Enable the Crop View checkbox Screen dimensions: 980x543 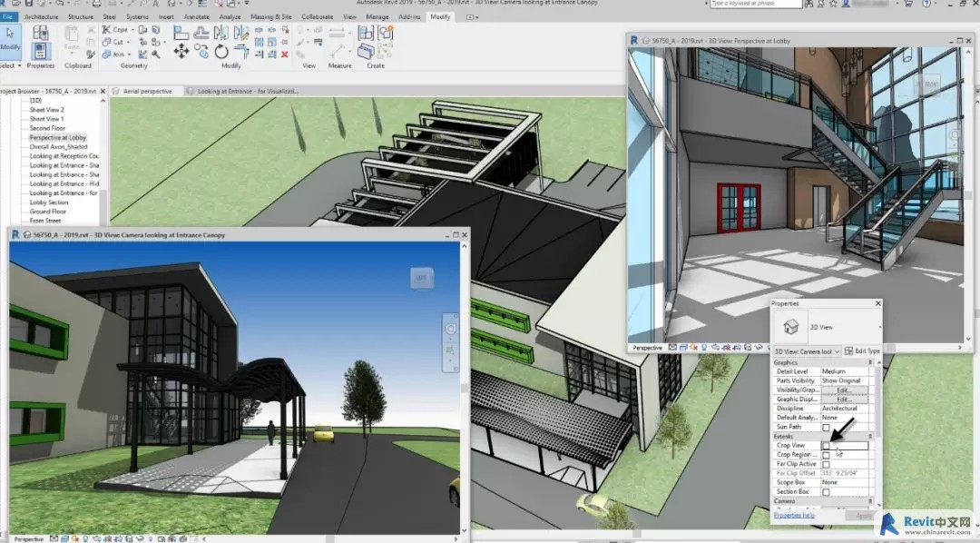tap(826, 446)
